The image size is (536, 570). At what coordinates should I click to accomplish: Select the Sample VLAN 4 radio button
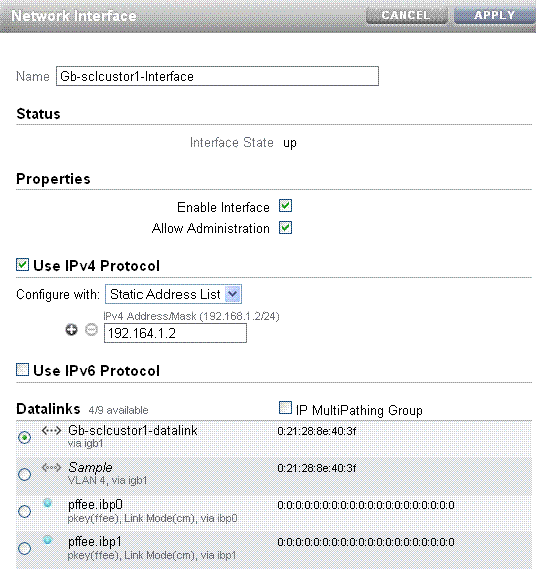pyautogui.click(x=25, y=474)
